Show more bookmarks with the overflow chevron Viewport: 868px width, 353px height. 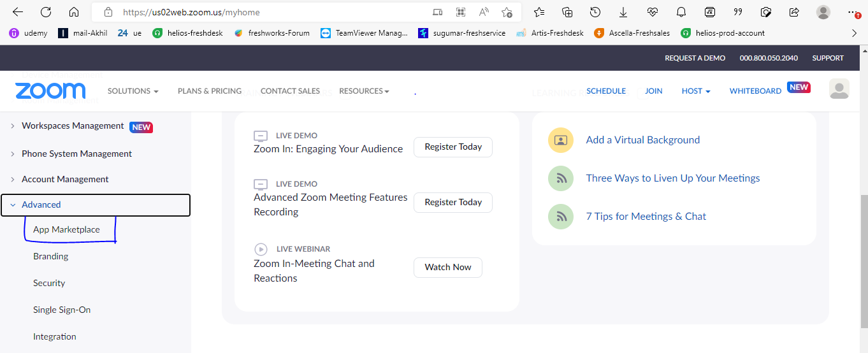coord(855,33)
